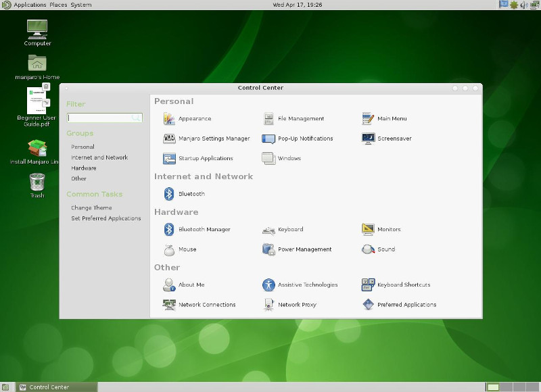Select Internet and Network group link
Screen dimensions: 541x392
tap(99, 157)
